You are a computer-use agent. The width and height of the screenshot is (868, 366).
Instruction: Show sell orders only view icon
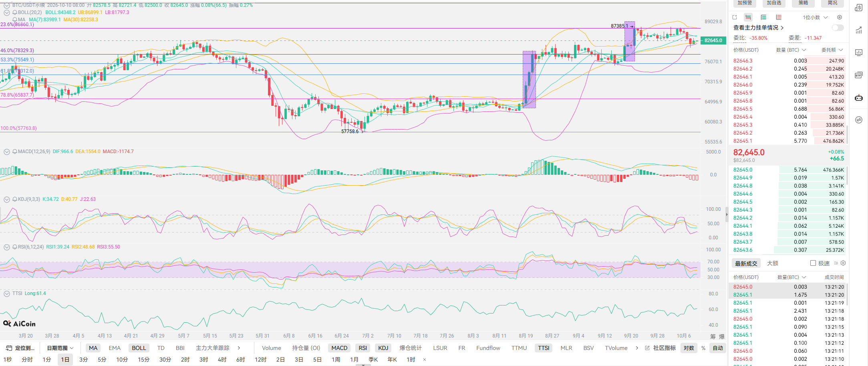[x=779, y=17]
